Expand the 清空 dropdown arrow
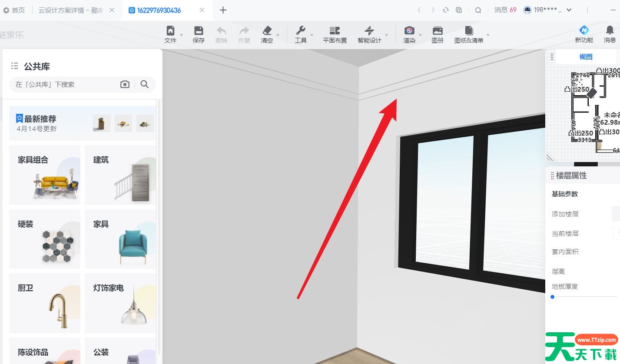Viewport: 620px width, 364px height. [x=278, y=35]
